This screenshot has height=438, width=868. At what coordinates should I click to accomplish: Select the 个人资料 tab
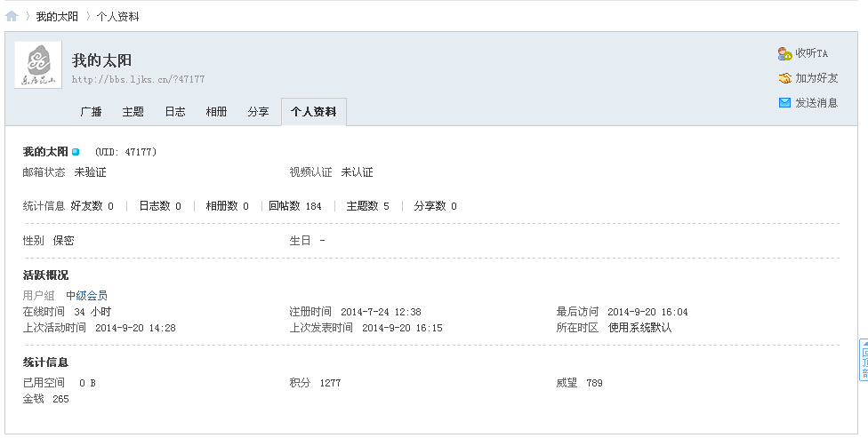[313, 112]
